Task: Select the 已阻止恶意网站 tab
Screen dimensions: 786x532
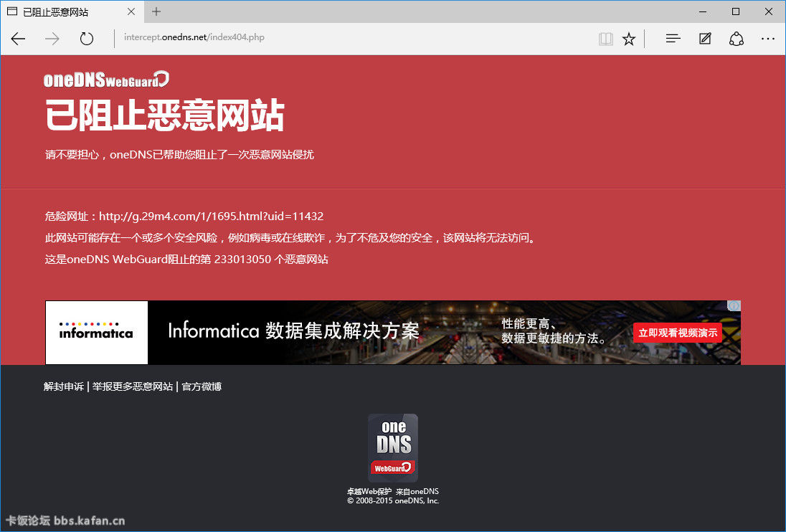Action: point(72,11)
